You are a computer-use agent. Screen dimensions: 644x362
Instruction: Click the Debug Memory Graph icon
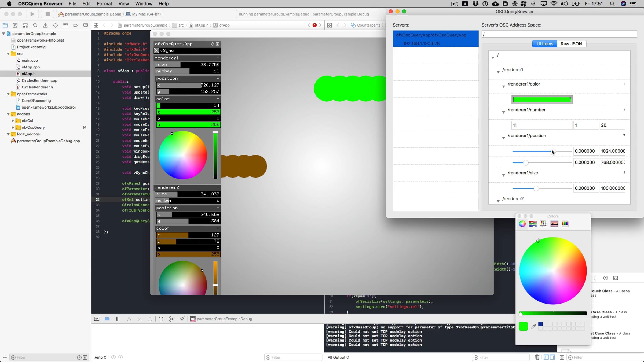[x=172, y=319]
